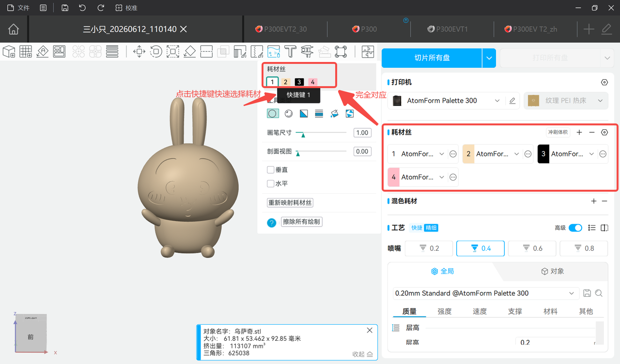Select the rotate tool

[x=156, y=51]
